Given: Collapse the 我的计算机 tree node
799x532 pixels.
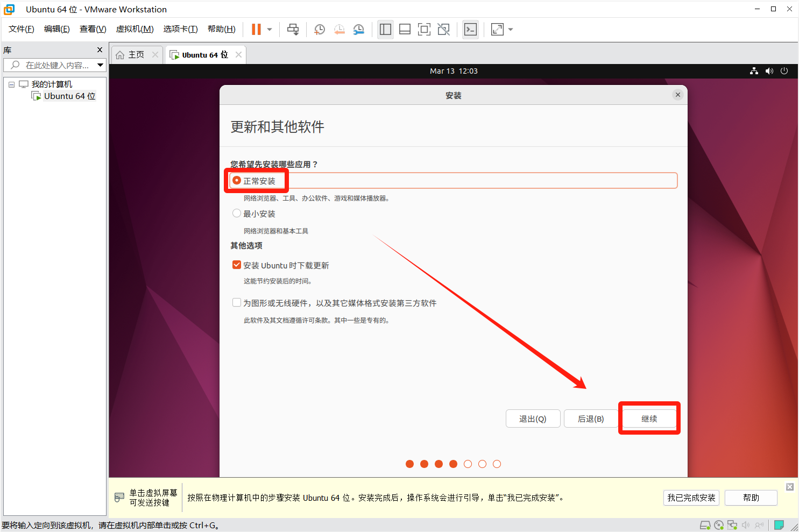Looking at the screenshot, I should 11,84.
